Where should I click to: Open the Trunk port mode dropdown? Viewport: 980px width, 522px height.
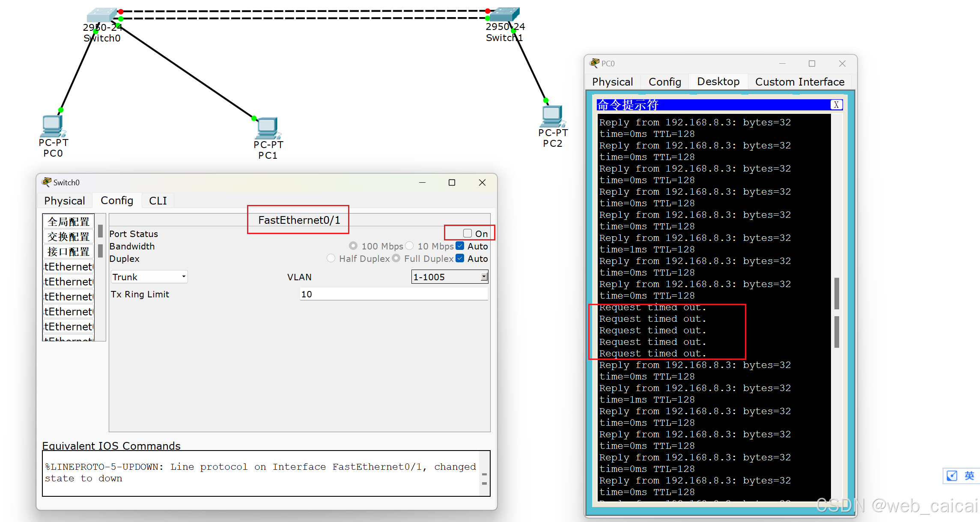pyautogui.click(x=149, y=277)
